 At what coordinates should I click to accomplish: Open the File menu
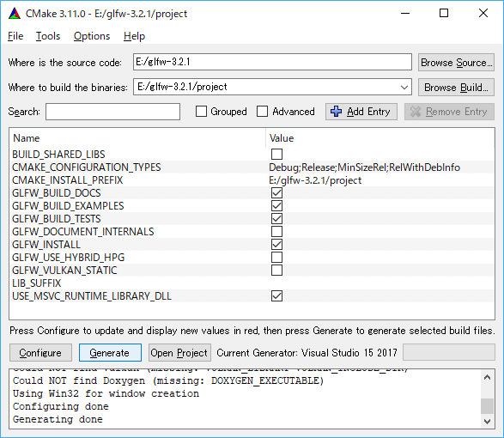[x=15, y=36]
